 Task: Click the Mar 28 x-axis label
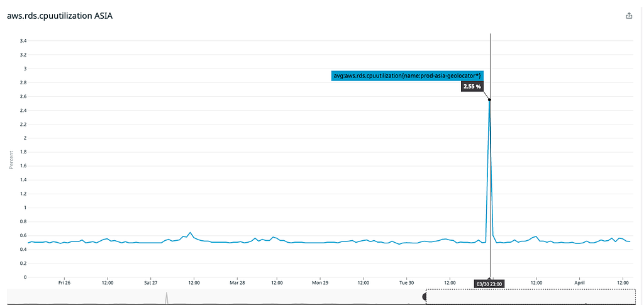click(x=237, y=283)
